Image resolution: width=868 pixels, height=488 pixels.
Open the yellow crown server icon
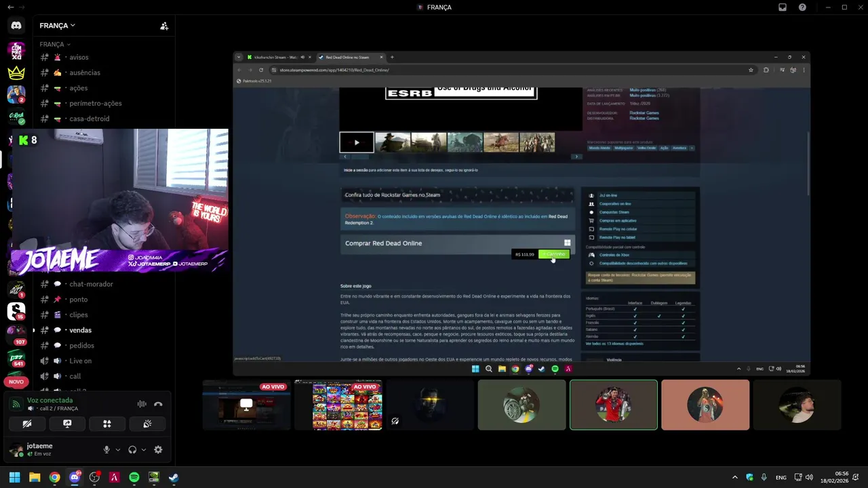(16, 73)
